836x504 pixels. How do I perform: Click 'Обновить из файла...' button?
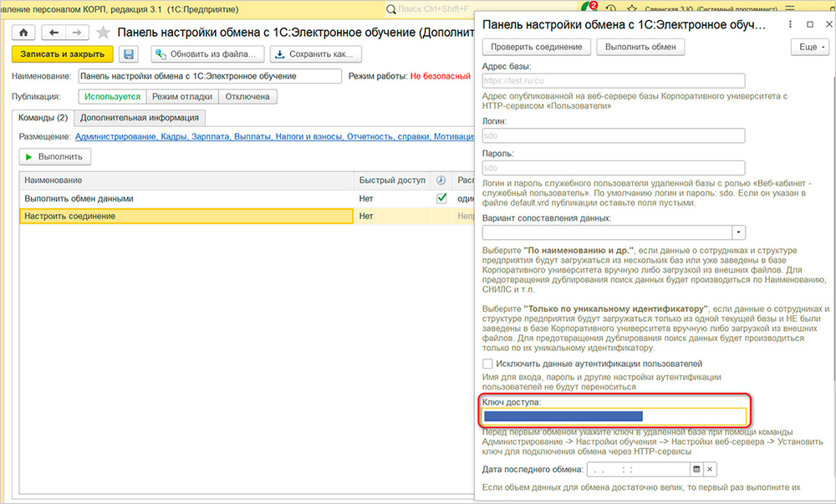coord(208,53)
